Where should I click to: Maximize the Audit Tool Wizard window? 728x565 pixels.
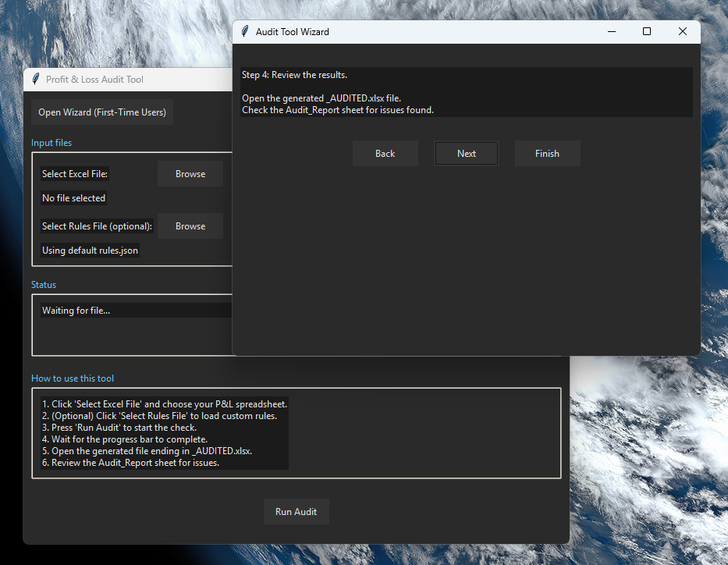pyautogui.click(x=647, y=31)
